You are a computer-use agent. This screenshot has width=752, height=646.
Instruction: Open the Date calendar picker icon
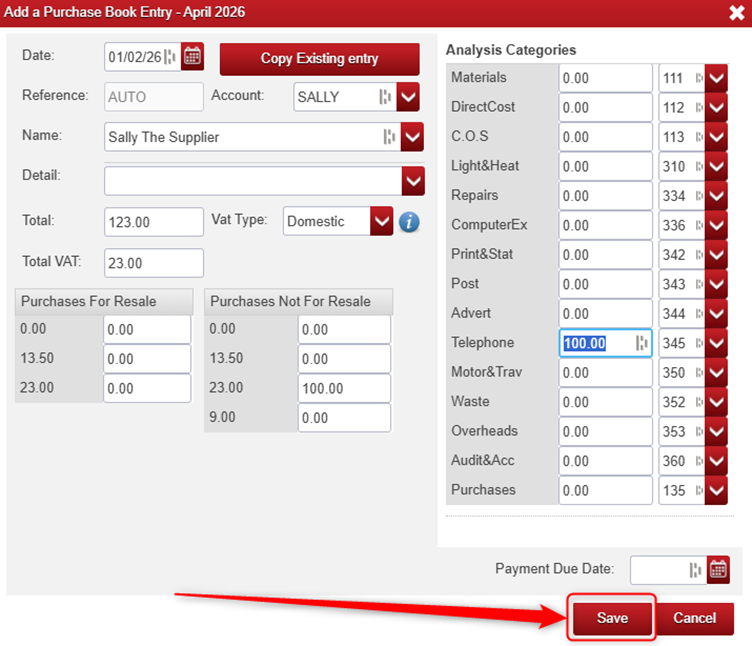pyautogui.click(x=192, y=57)
